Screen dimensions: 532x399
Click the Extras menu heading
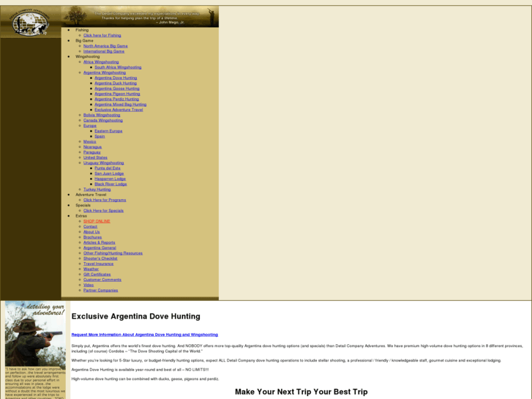pyautogui.click(x=81, y=216)
